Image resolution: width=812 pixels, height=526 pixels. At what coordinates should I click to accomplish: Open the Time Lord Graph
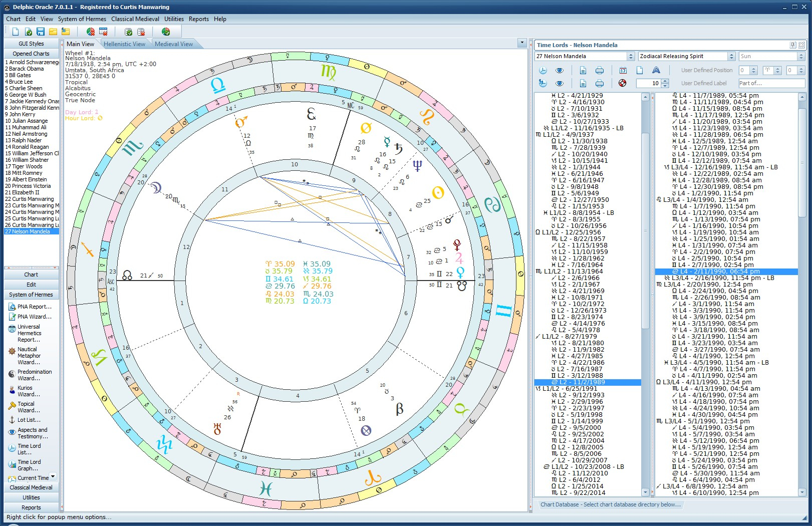[x=25, y=465]
